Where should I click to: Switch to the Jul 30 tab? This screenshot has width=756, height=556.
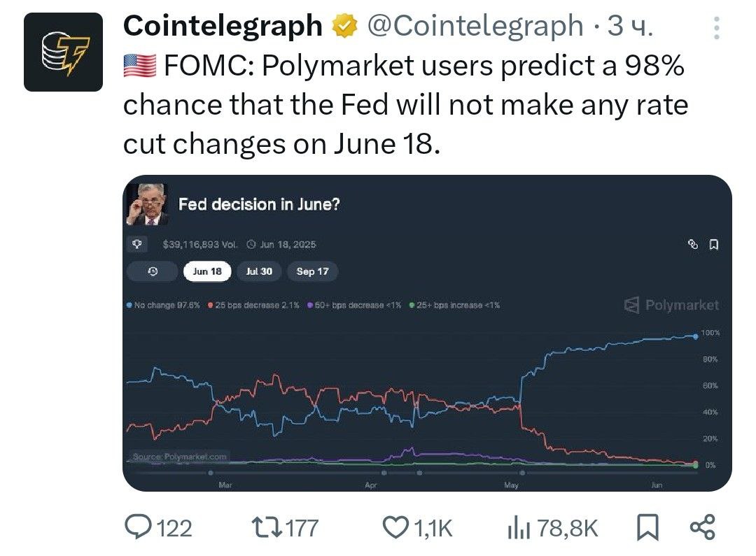[259, 271]
